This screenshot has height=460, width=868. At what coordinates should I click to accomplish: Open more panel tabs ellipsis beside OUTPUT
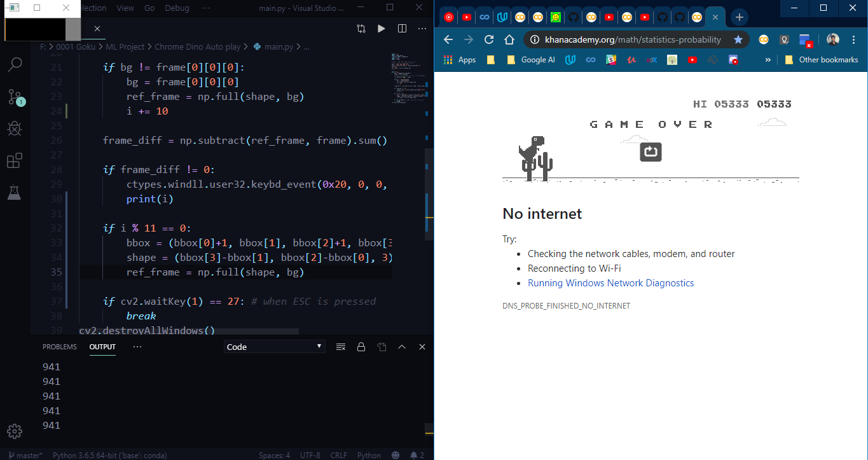point(137,347)
